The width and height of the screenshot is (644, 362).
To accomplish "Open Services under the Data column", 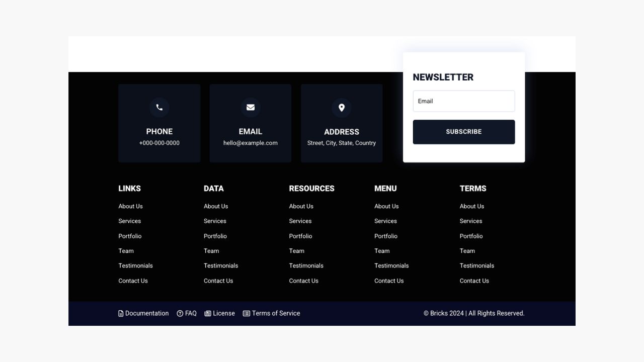I will 215,221.
